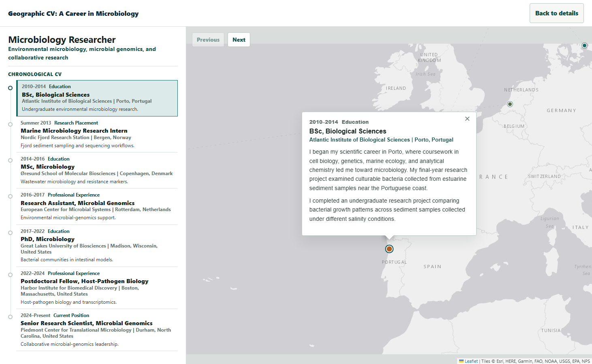Click 'Øresund School of Molecular Biosciences' text
The width and height of the screenshot is (592, 364).
68,174
